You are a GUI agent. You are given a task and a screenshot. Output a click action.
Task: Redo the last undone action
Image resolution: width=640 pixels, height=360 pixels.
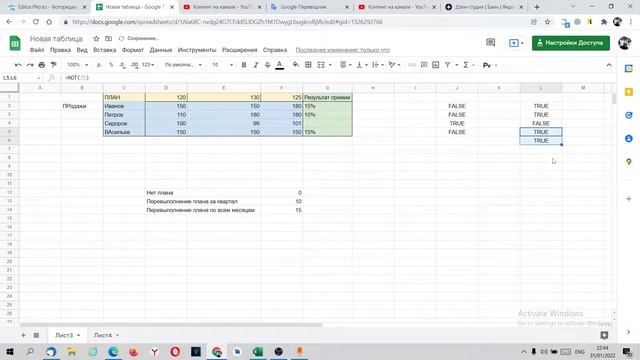pyautogui.click(x=30, y=65)
